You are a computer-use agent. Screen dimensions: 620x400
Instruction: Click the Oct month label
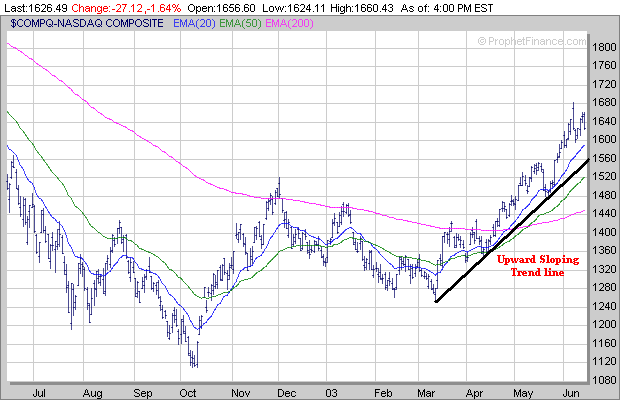tap(188, 393)
